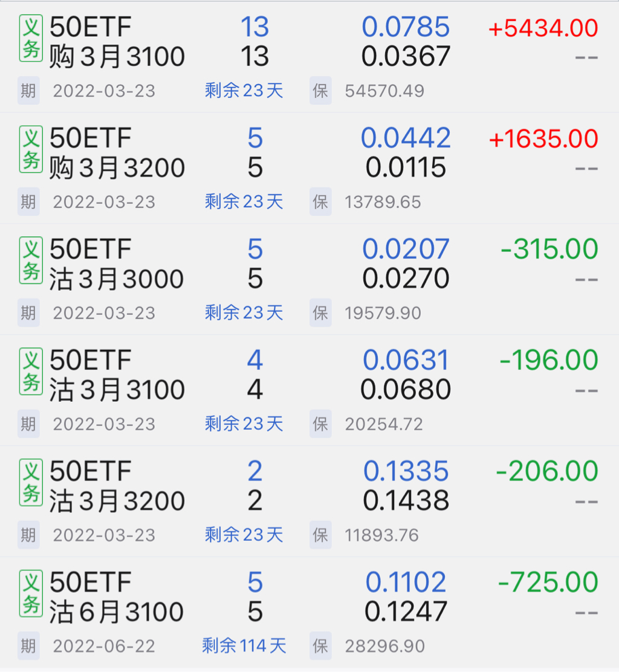Screen dimensions: 619x672
Task: Click the 保 icon next to 20254.72
Action: pyautogui.click(x=320, y=424)
